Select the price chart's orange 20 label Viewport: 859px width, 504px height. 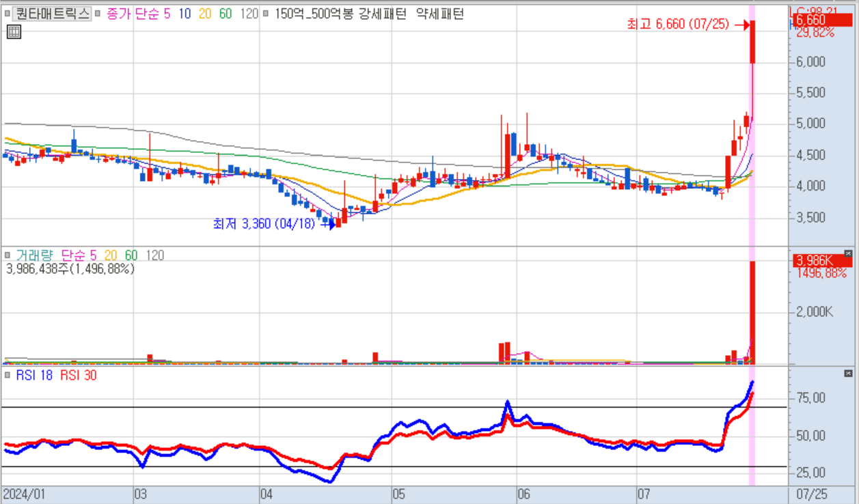click(205, 14)
